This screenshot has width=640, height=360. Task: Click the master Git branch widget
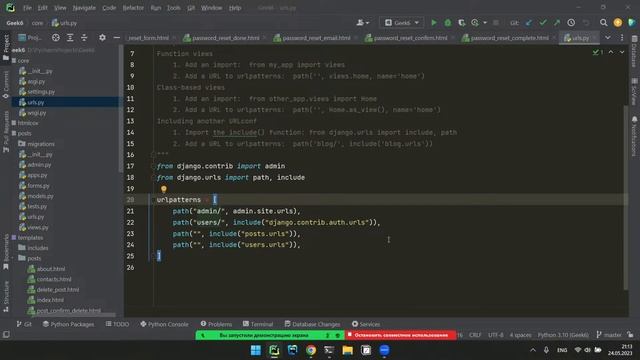point(609,335)
